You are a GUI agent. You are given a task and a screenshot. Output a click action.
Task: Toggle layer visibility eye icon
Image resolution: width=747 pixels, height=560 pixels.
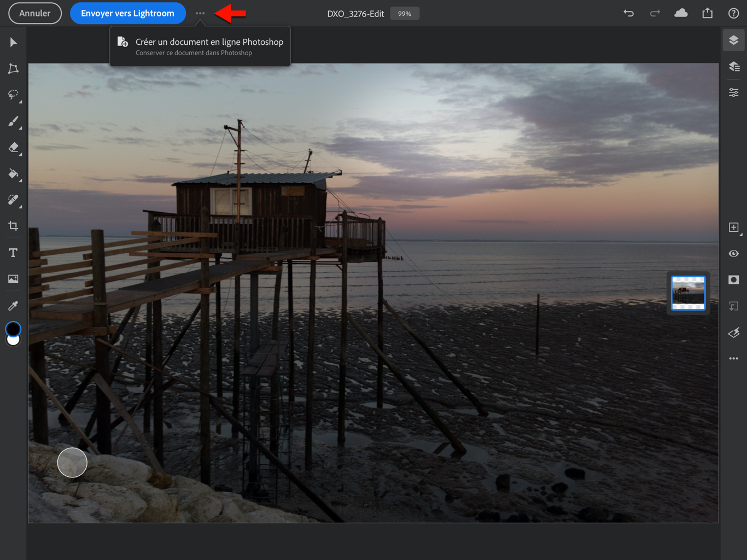point(733,254)
